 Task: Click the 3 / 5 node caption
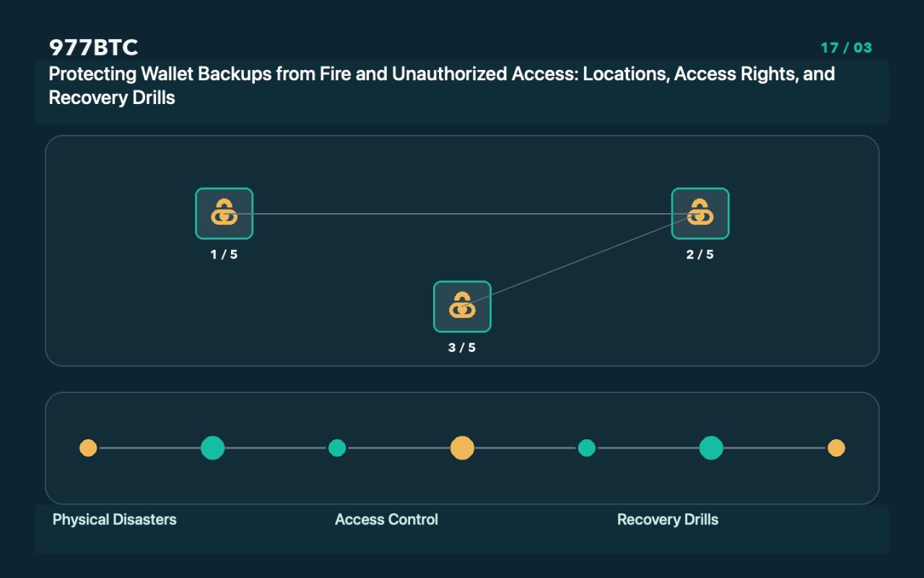tap(462, 348)
